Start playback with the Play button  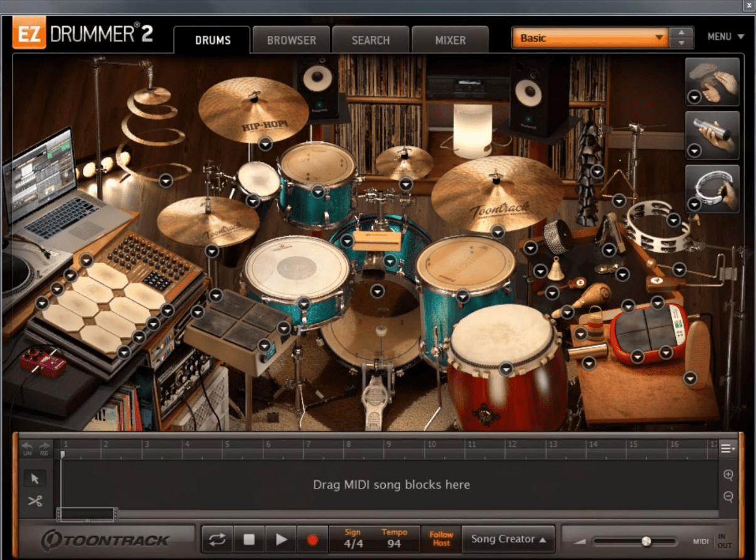click(281, 540)
